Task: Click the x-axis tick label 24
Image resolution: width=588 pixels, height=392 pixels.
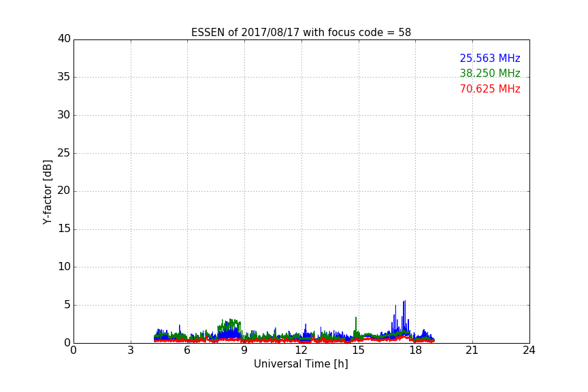Action: point(529,350)
